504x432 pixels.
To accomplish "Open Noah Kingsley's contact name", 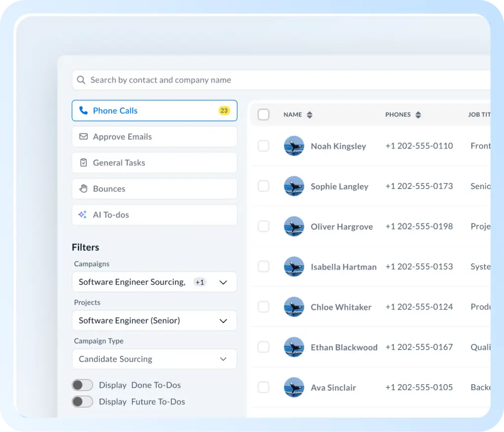I will click(338, 146).
